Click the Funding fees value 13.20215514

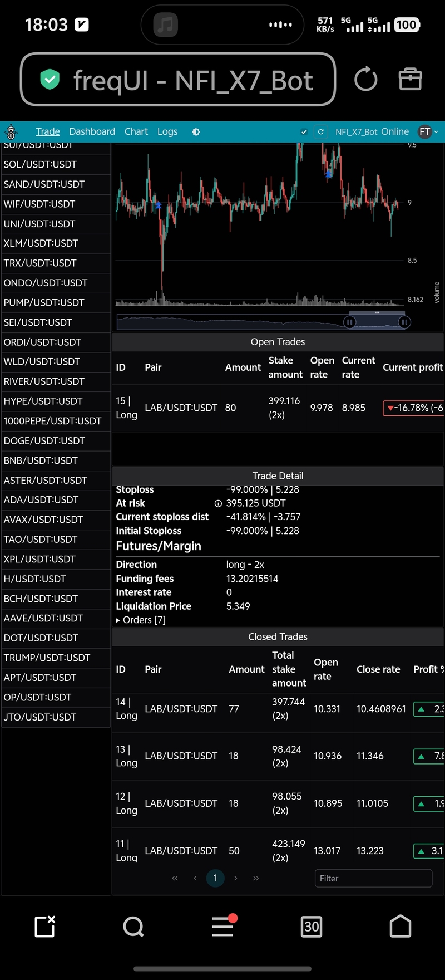point(252,579)
